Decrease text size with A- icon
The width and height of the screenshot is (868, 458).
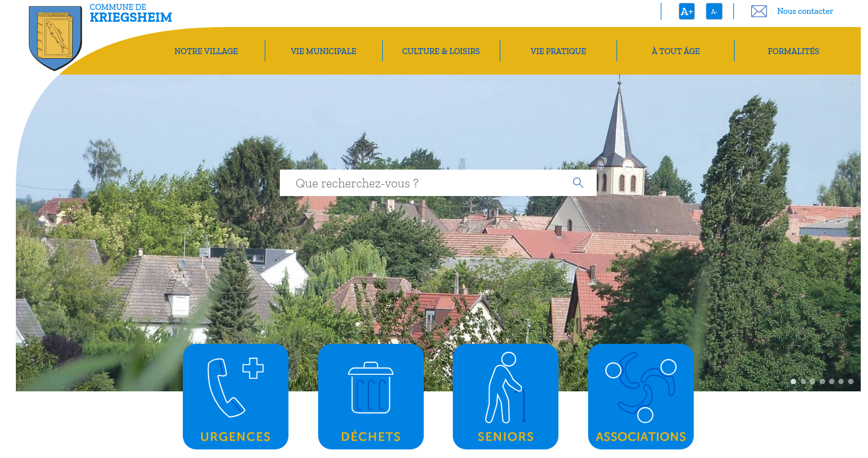tap(714, 11)
